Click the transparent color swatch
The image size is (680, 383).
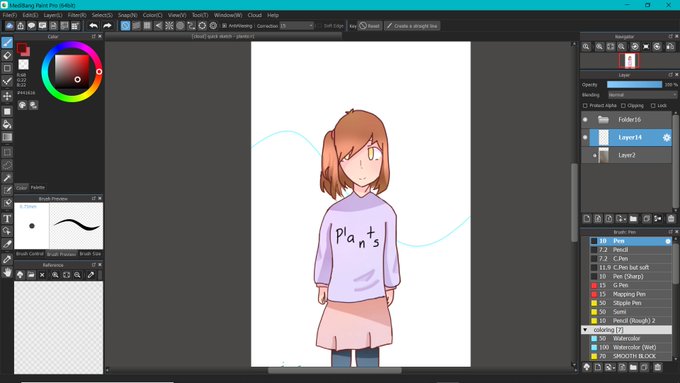23,65
